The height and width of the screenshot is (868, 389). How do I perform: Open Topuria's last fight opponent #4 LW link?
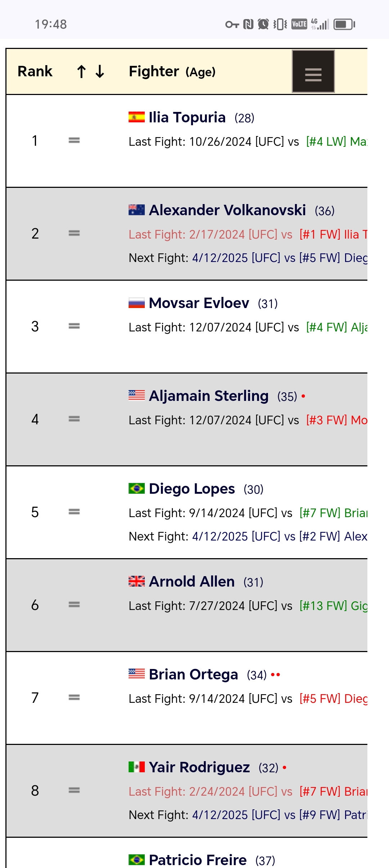[x=336, y=142]
